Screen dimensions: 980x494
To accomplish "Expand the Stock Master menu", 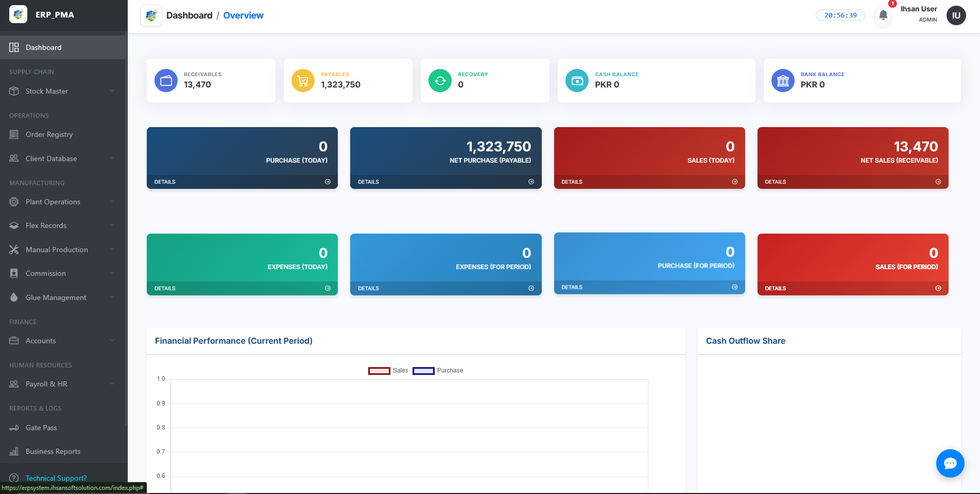I will click(63, 91).
